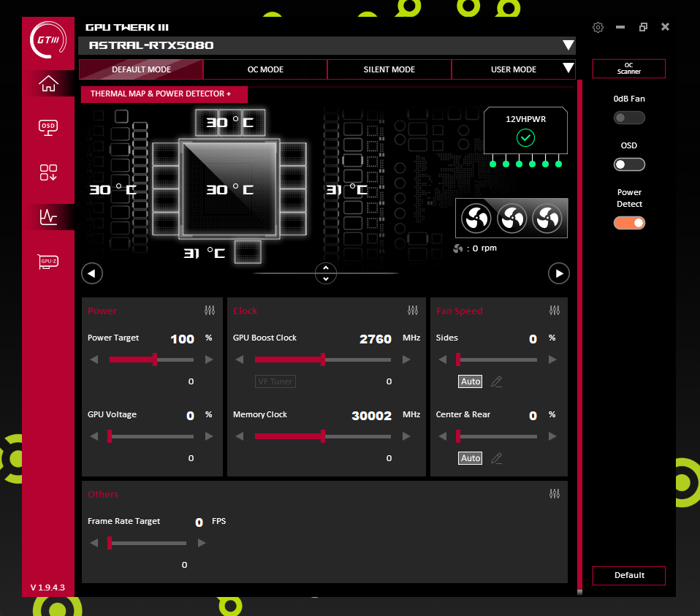The width and height of the screenshot is (700, 616).
Task: Increase Frame Rate Target with right arrow
Action: click(202, 543)
